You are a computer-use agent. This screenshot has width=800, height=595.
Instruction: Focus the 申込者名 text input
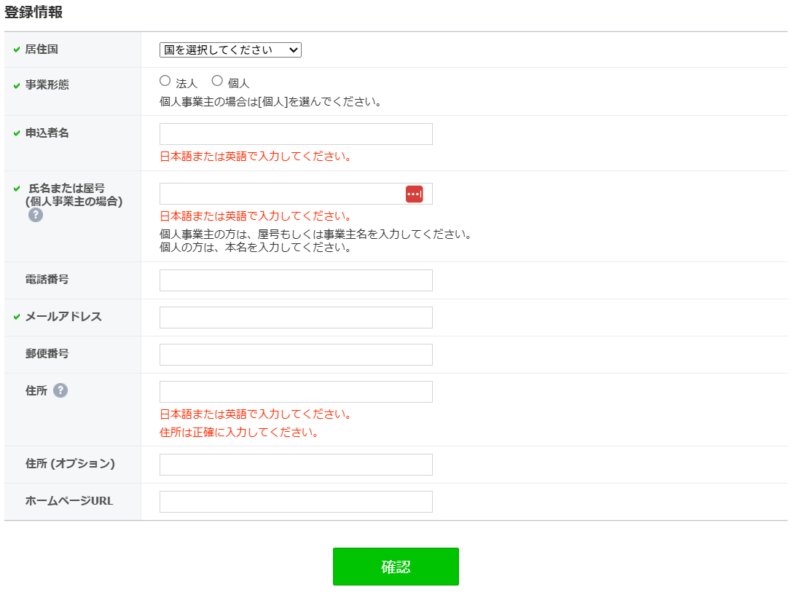pyautogui.click(x=295, y=134)
